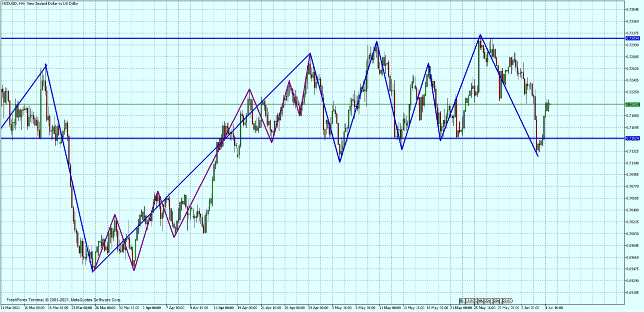This screenshot has width=644, height=312.
Task: Click the blue 0.73094 price label
Action: (633, 38)
